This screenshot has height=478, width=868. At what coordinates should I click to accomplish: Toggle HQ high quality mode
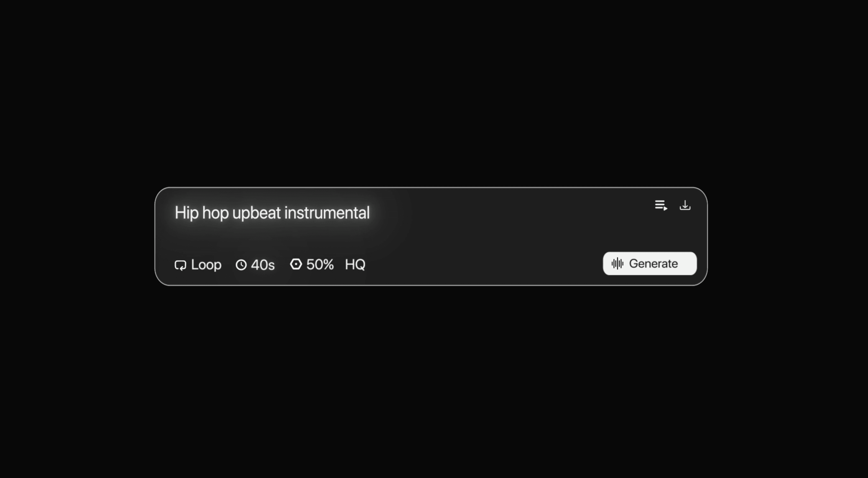click(x=355, y=265)
